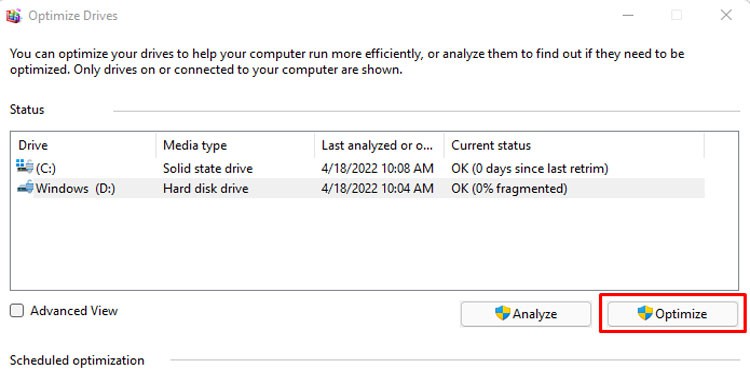Close the Optimize Drives window

point(726,15)
